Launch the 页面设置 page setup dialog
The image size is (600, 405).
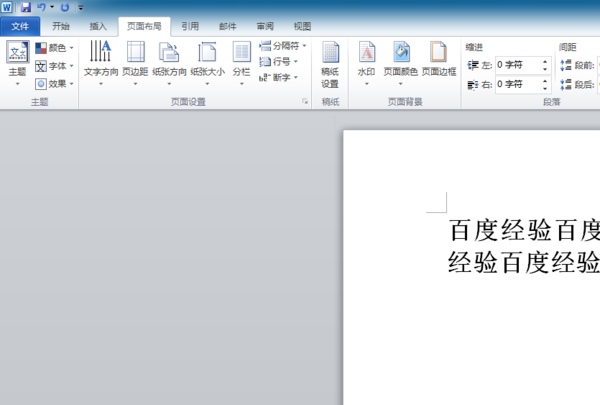pos(305,101)
